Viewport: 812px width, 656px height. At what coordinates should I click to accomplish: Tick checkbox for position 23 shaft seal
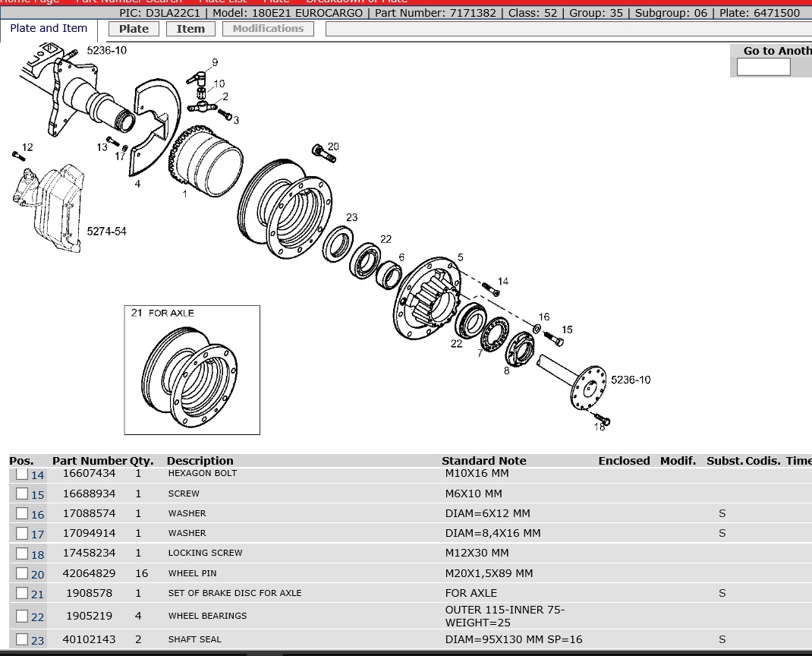(x=22, y=639)
